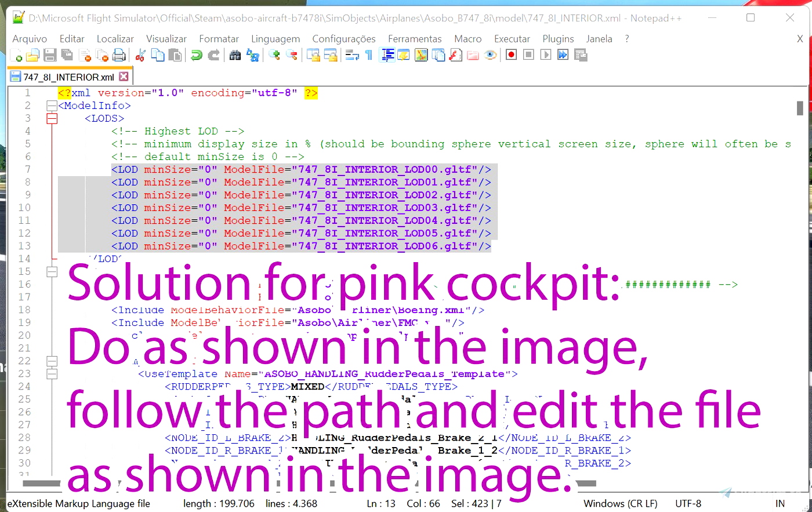Viewport: 812px width, 512px height.
Task: Click the Windows (CR LF) status field
Action: click(x=620, y=503)
